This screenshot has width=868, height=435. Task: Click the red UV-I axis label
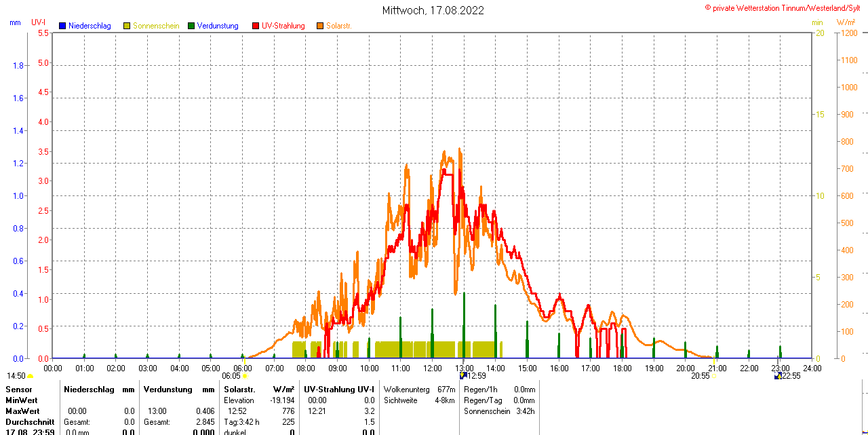point(38,22)
